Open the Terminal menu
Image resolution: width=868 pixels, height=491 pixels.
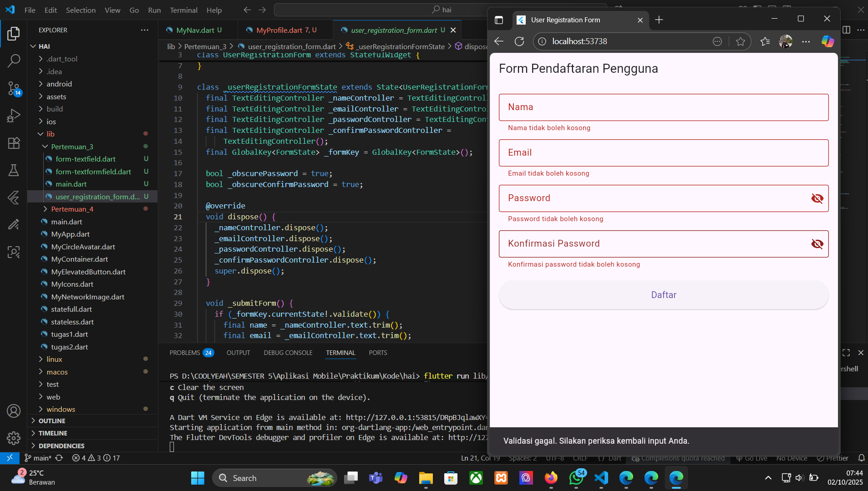pyautogui.click(x=183, y=10)
